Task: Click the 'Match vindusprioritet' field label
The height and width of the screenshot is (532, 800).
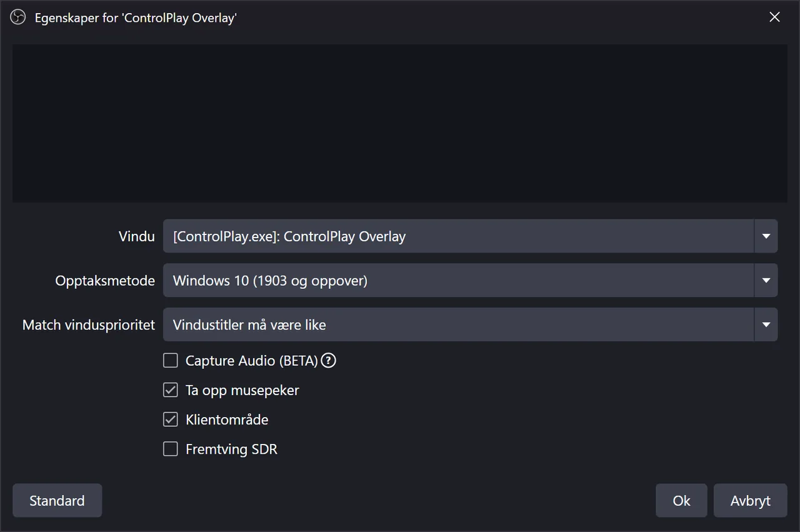Action: click(x=89, y=325)
